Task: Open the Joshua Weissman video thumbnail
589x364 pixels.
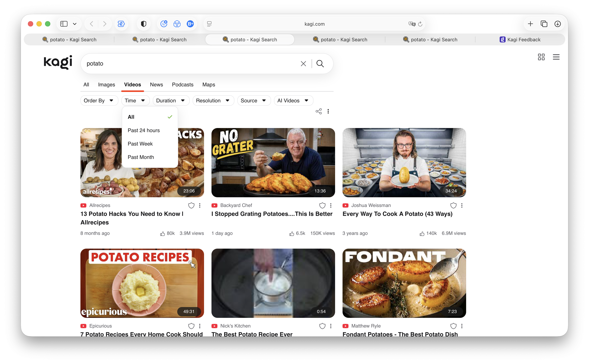Action: 404,162
